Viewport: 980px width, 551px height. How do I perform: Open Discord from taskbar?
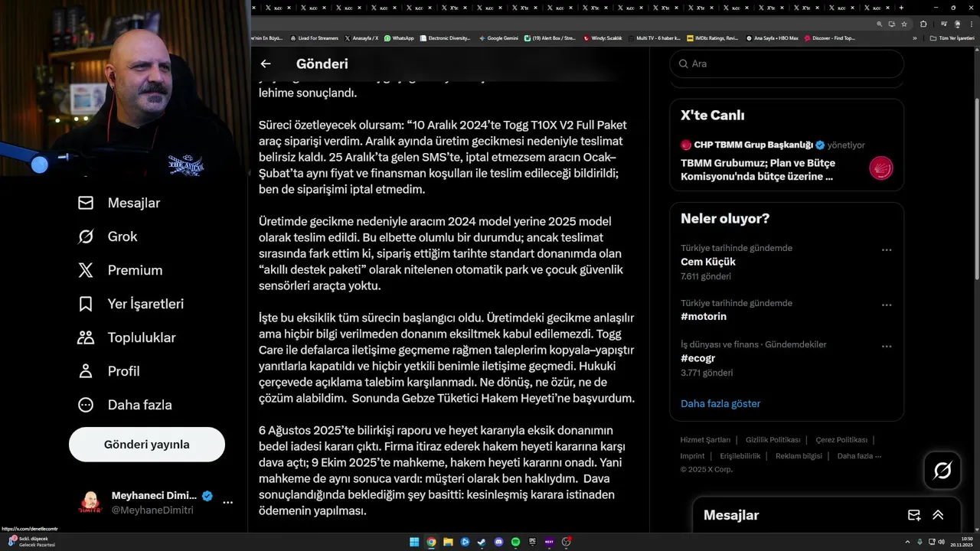coord(498,542)
